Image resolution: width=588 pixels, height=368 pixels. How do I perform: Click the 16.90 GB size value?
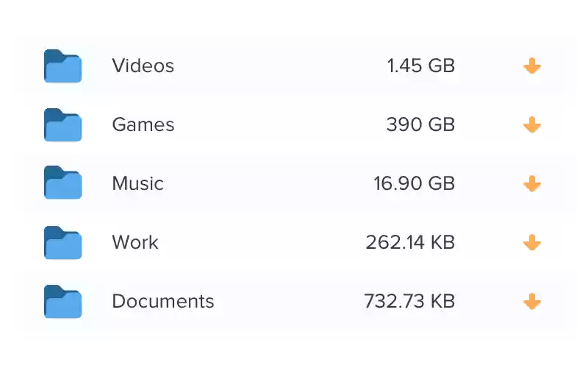[415, 183]
